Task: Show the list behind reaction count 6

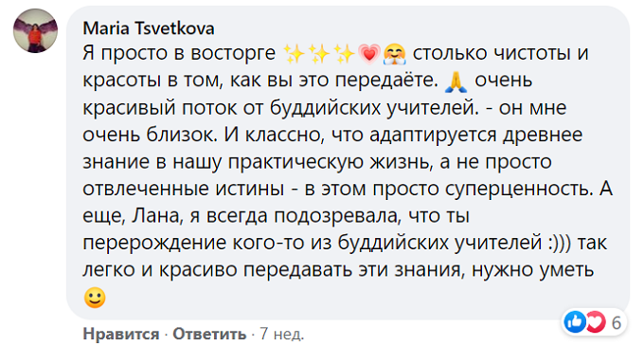Action: [617, 322]
